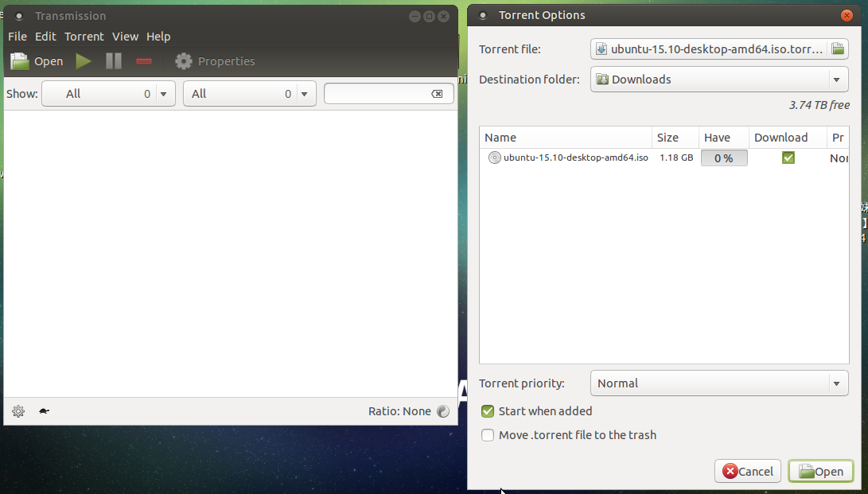
Task: Click the disc icon beside ubuntu-15.10-desktop-amd64.iso
Action: [494, 158]
